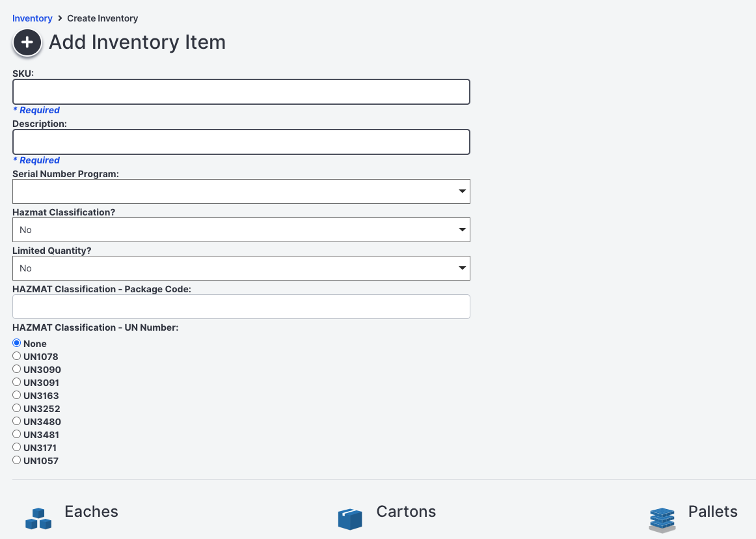
Task: Click the Create Inventory breadcrumb label
Action: tap(102, 18)
